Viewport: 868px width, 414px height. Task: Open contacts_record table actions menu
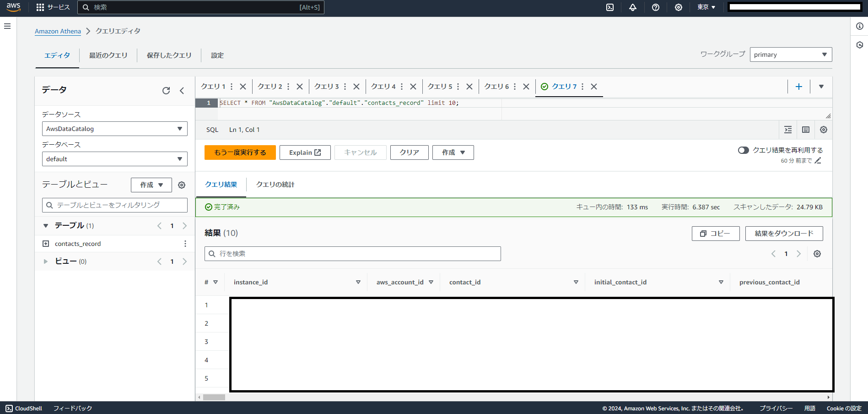click(x=185, y=244)
